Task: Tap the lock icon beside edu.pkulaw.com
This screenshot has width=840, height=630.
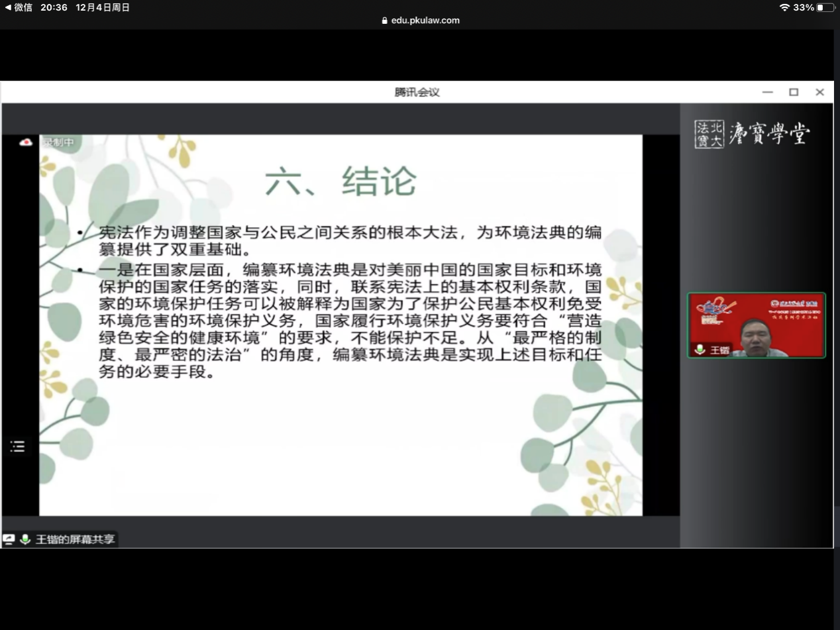Action: [x=384, y=21]
